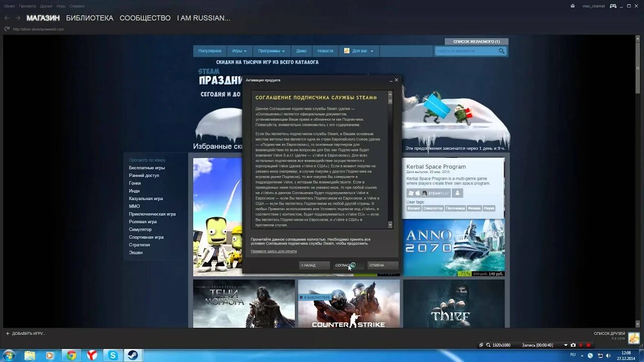Open the Anno 2070 thumbnail
This screenshot has height=362, width=644.
pos(454,247)
